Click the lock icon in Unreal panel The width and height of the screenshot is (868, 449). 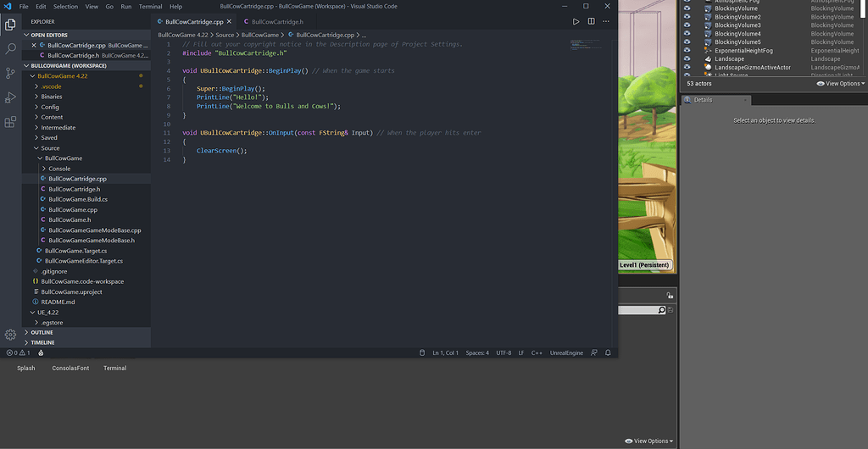670,296
